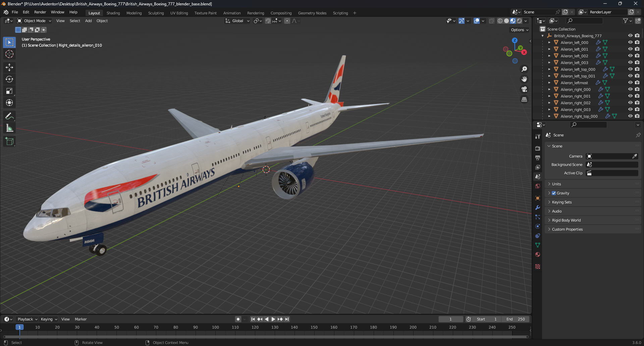Open the Object Mode dropdown

click(34, 21)
